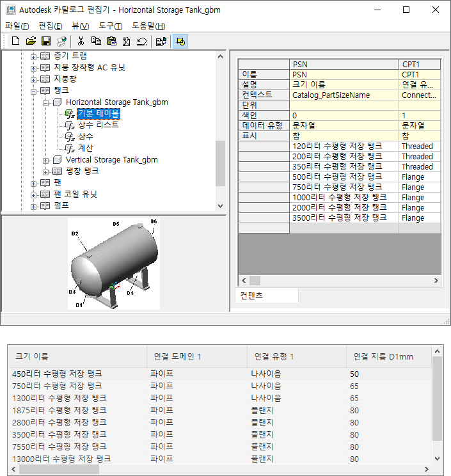The height and width of the screenshot is (476, 451).
Task: Click the catalog table horizontal scrollbar thumb
Action: pos(255,280)
